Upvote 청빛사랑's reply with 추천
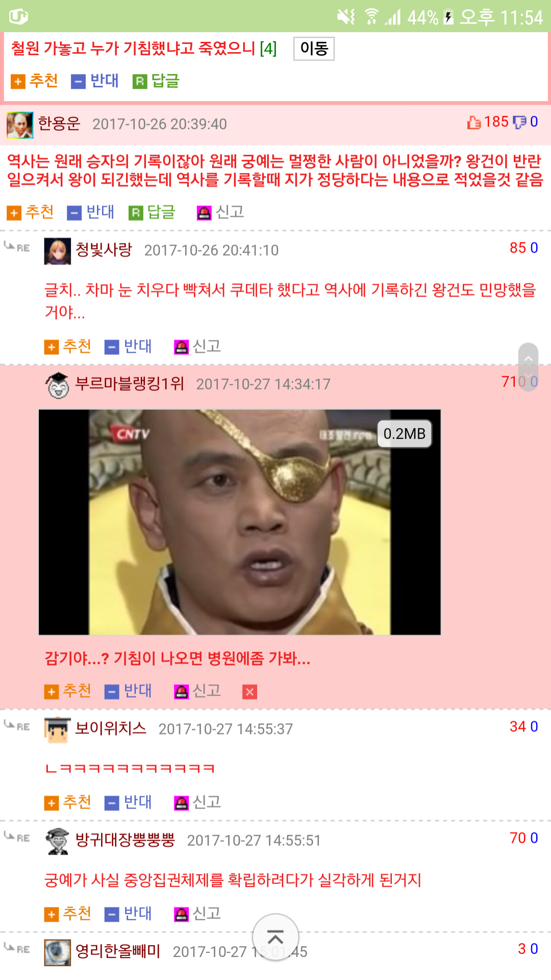The height and width of the screenshot is (980, 551). pos(68,347)
